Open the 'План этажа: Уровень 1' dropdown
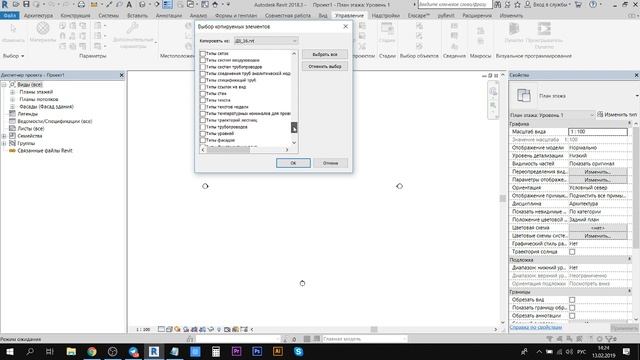Viewport: 640px width, 360px height. (x=551, y=115)
